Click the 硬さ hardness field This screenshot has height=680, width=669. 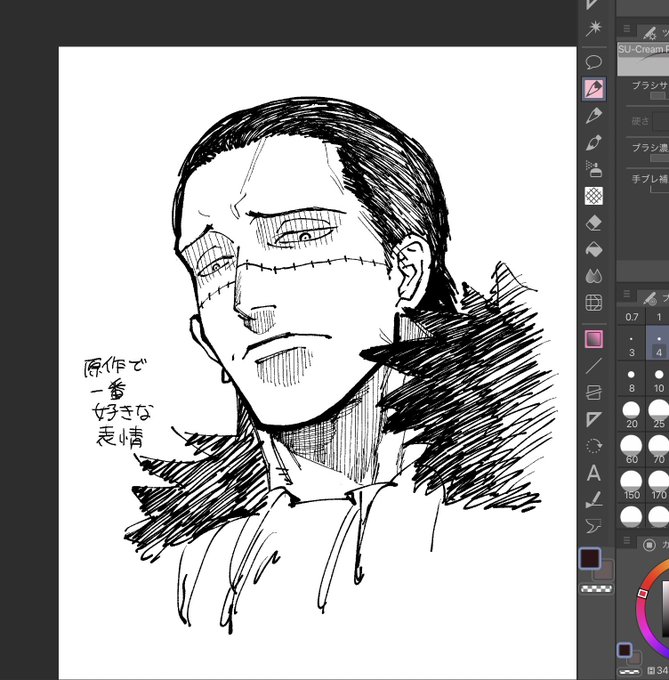[661, 121]
